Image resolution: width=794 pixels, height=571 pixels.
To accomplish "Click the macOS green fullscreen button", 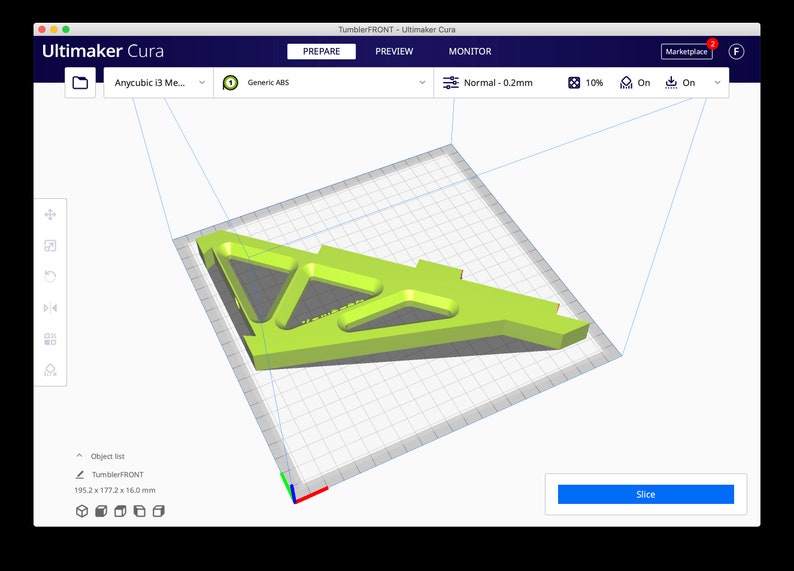I will click(66, 29).
